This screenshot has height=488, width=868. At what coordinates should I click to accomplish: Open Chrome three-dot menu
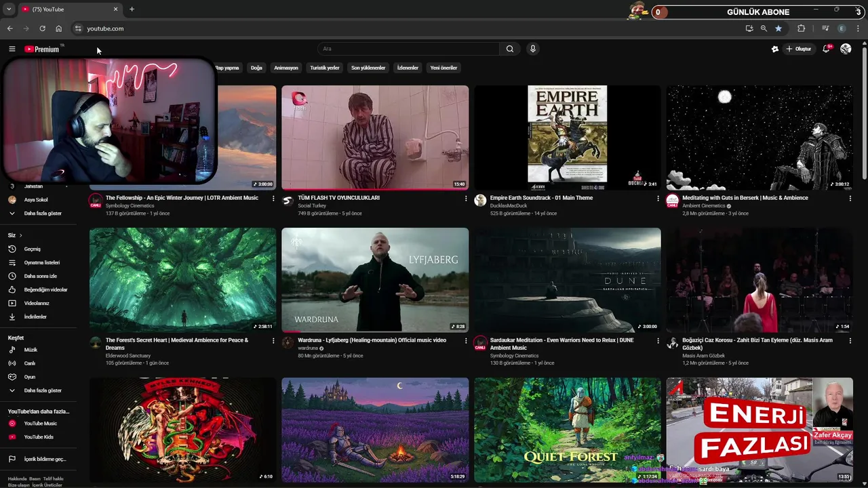point(859,28)
